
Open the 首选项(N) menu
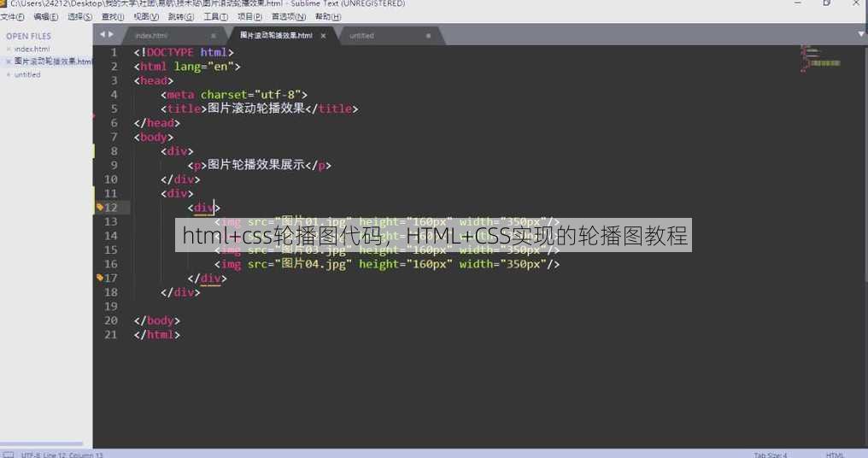(289, 16)
